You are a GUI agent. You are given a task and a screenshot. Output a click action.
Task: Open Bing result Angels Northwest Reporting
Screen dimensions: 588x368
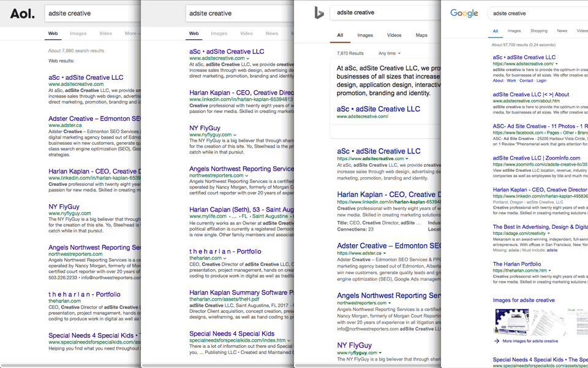click(389, 296)
